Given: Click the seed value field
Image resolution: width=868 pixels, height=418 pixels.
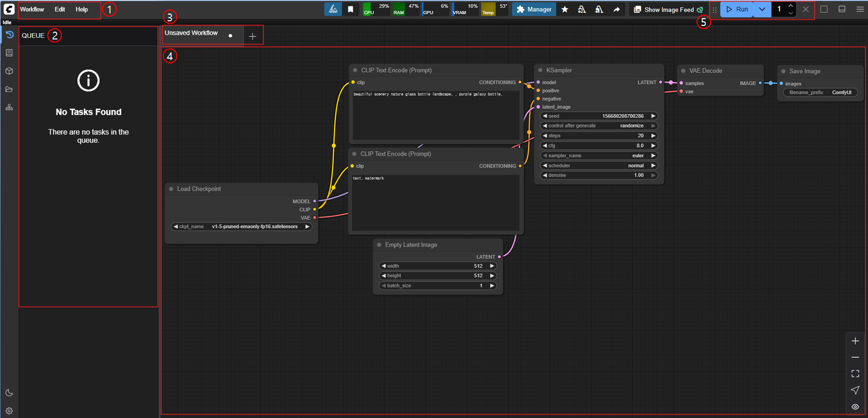Looking at the screenshot, I should [599, 116].
